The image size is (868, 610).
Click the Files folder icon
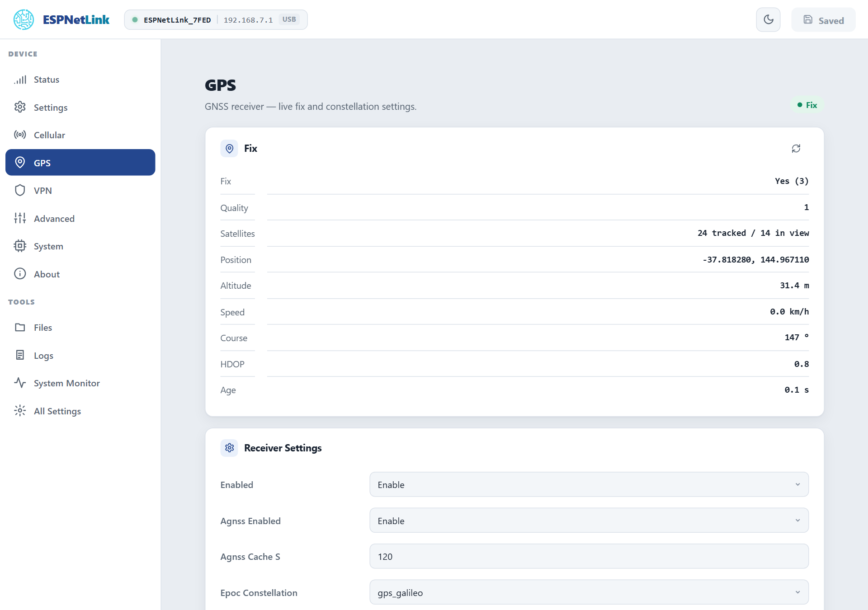20,327
